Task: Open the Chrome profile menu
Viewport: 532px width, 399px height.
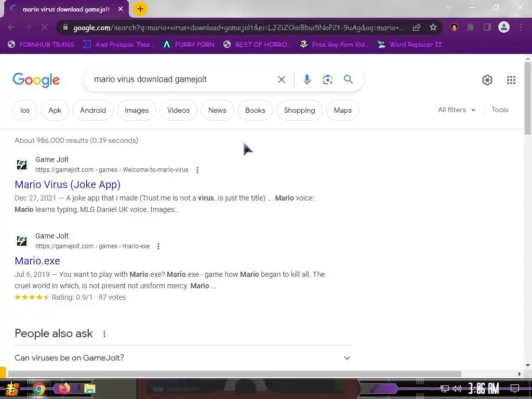Action: [504, 27]
